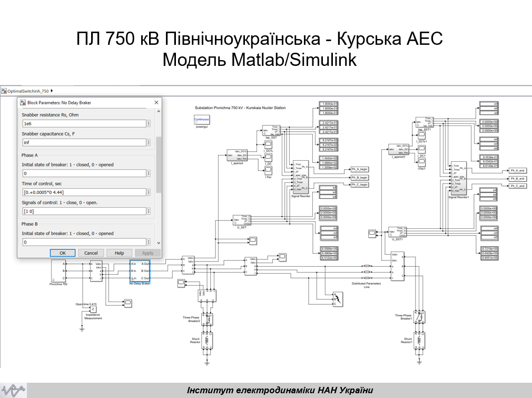Expand the OptimalSwitchinh_750 breadcrumb arrow
532x398 pixels.
(x=52, y=91)
